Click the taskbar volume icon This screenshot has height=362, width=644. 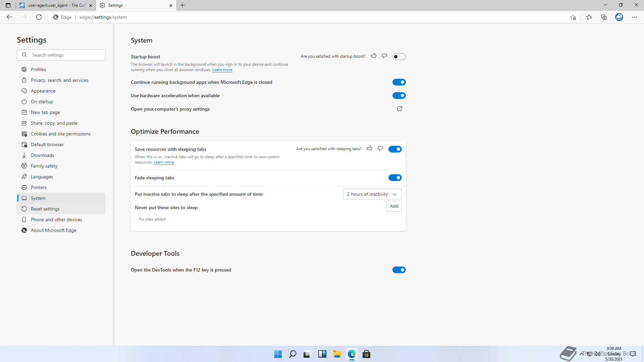[x=598, y=354]
